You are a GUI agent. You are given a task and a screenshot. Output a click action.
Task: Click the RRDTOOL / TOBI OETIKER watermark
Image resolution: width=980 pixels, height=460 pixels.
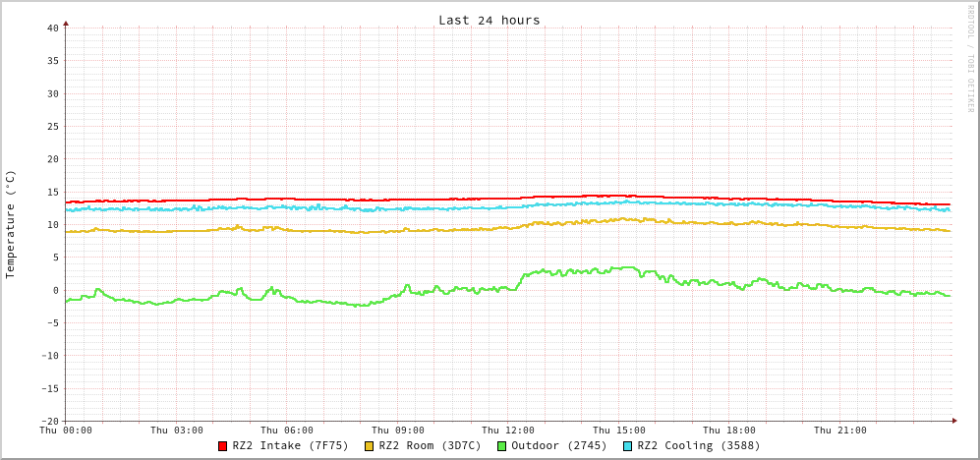tap(969, 57)
